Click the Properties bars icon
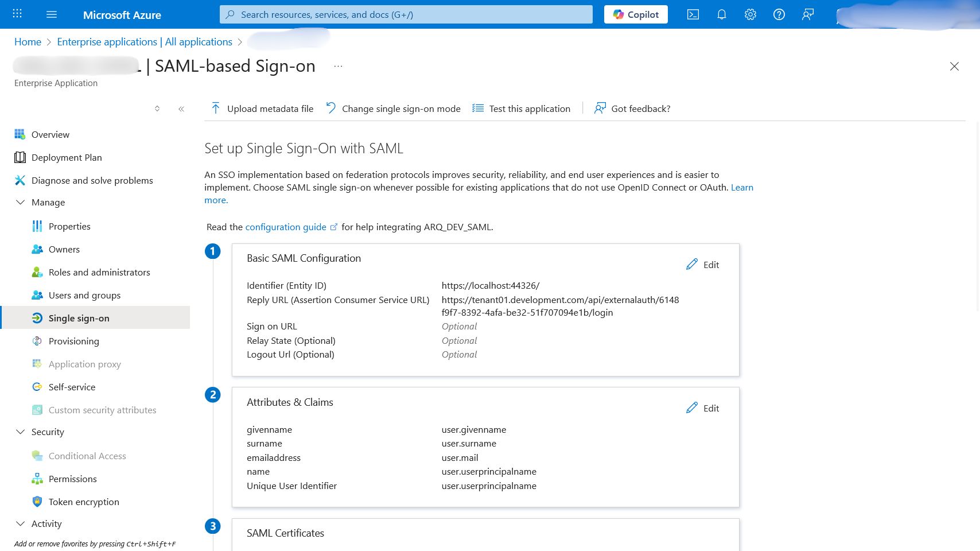 click(x=37, y=226)
